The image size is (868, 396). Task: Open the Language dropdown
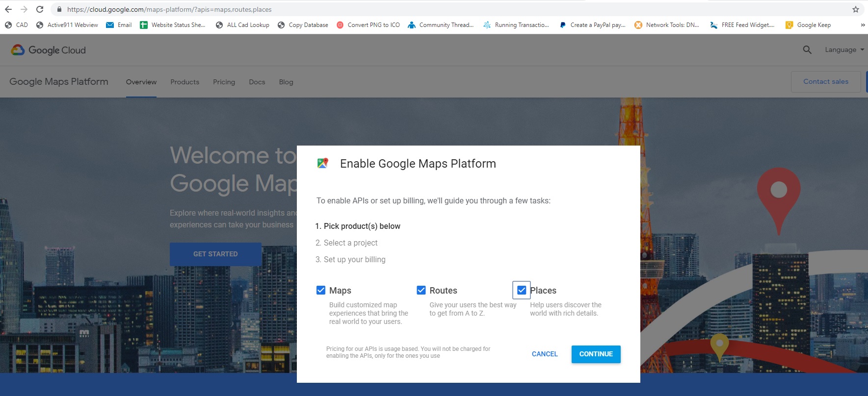pyautogui.click(x=844, y=49)
